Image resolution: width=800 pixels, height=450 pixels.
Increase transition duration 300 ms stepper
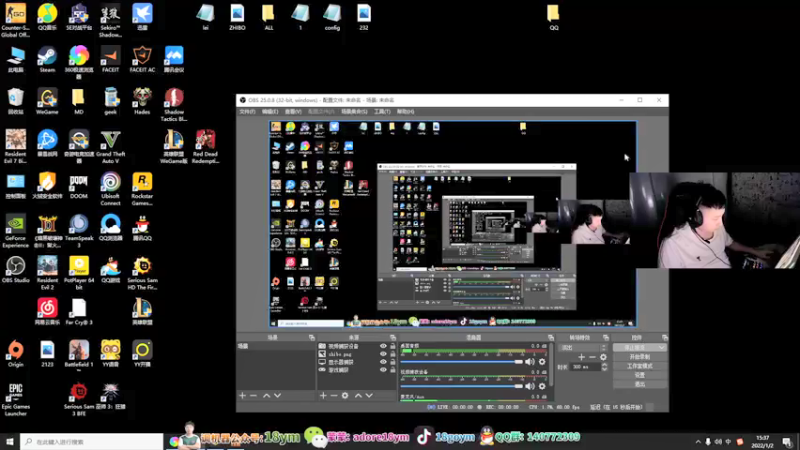pos(605,365)
